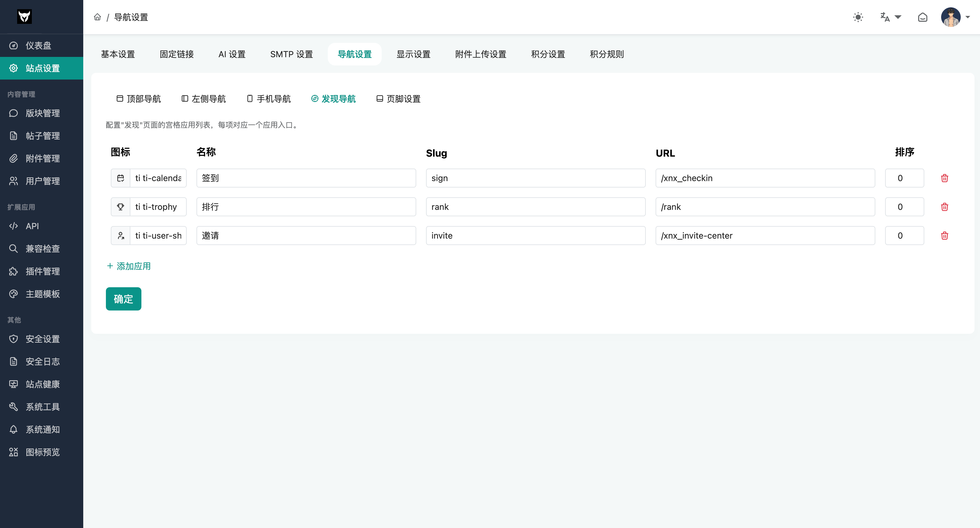
Task: Open 安全日志 in the sidebar
Action: coord(41,362)
